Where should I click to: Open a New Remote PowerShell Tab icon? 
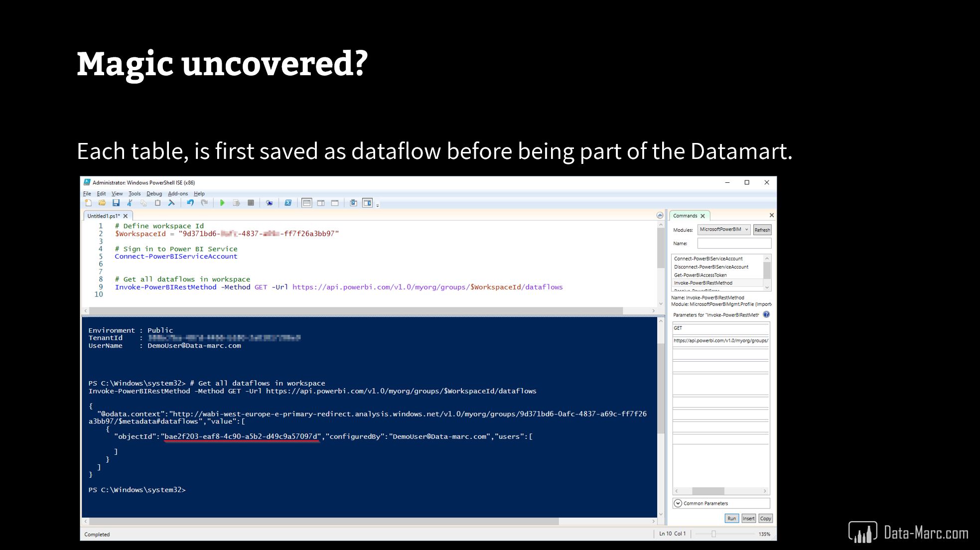pos(269,203)
